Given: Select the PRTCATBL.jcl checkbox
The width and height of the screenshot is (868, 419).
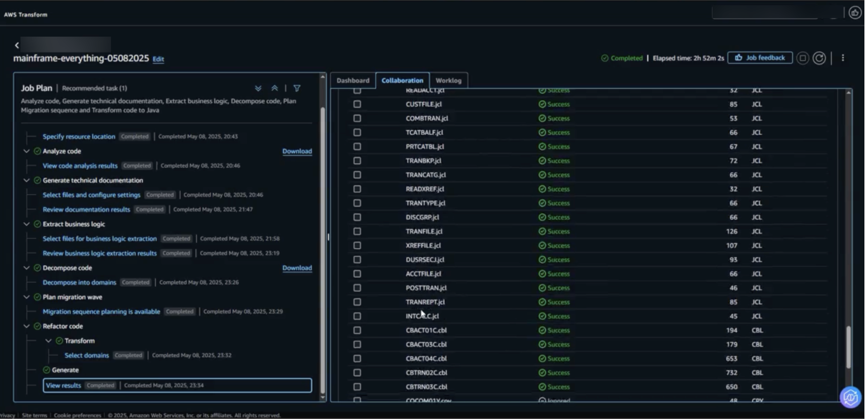Looking at the screenshot, I should [x=357, y=147].
